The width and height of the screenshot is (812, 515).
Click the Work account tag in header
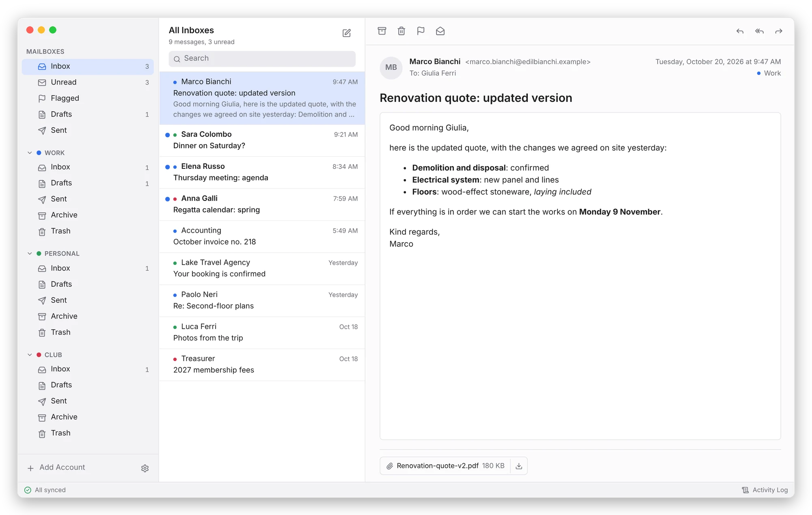769,74
